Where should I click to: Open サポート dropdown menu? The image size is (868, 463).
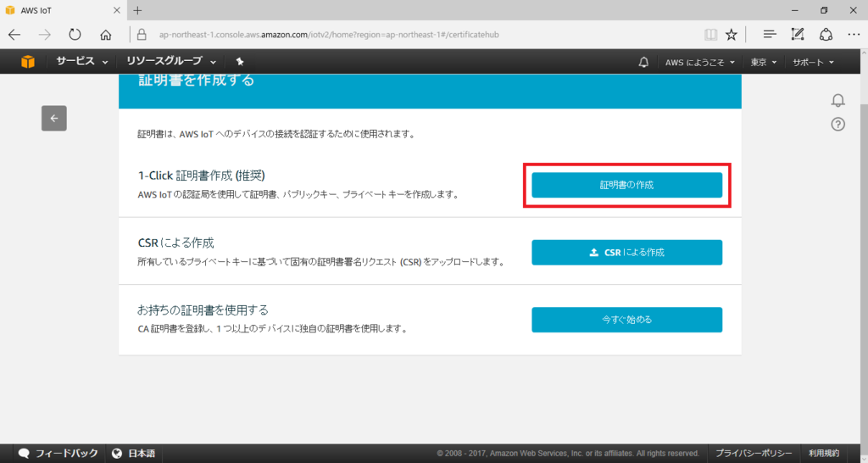[813, 62]
